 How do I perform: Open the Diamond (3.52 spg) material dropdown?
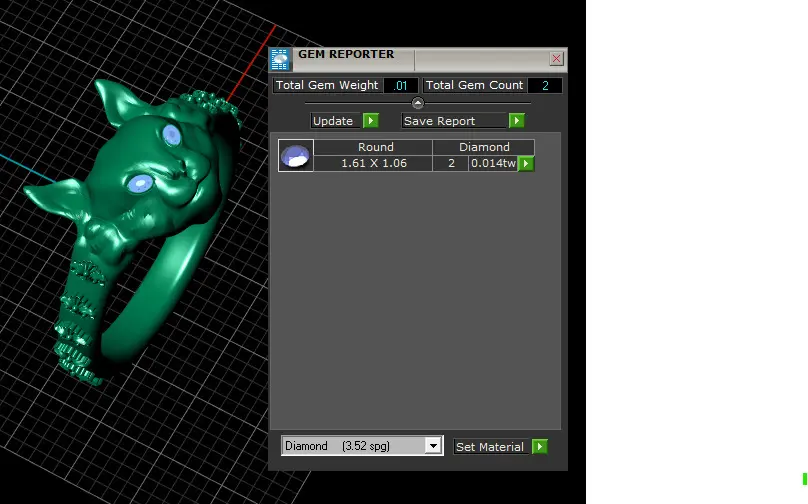coord(433,446)
